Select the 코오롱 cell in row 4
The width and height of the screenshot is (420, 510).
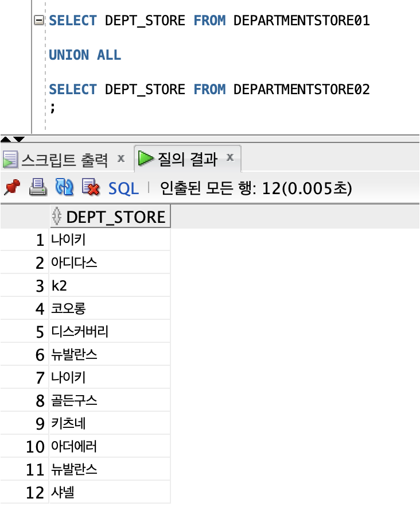tap(110, 308)
